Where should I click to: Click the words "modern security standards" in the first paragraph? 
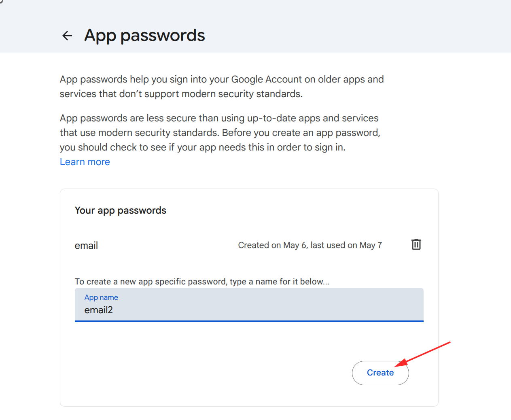click(241, 94)
